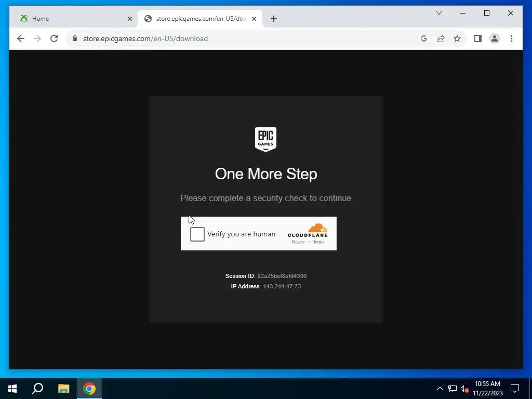
Task: Minimize the Chrome window
Action: 463,13
